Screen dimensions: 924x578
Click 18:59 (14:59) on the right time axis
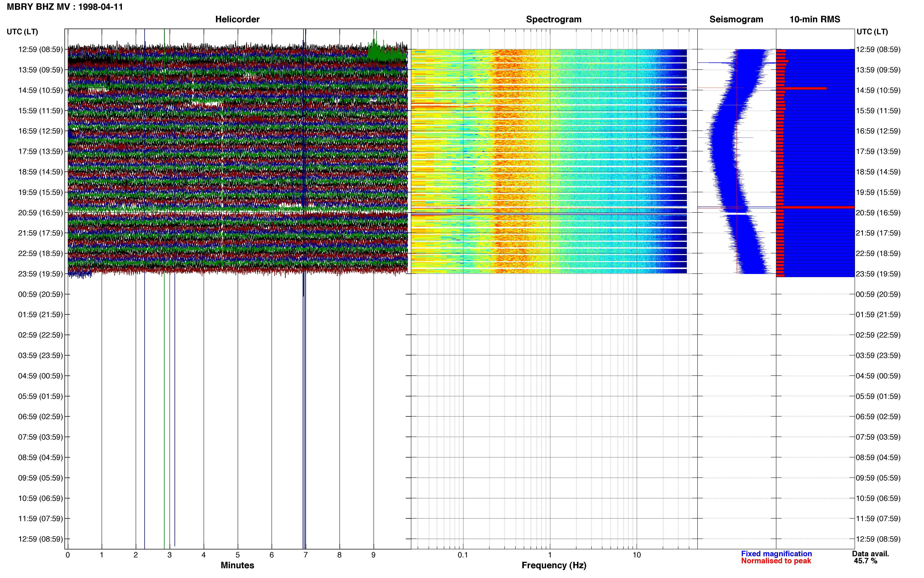click(x=878, y=172)
